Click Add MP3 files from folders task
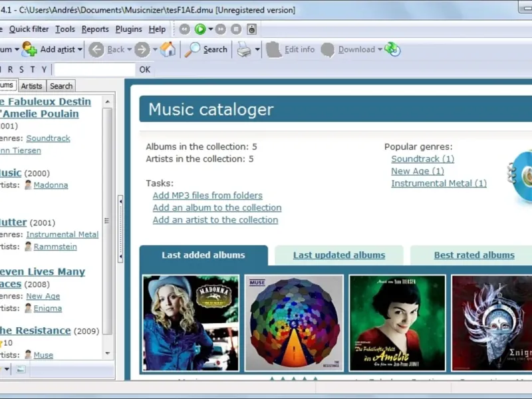Image resolution: width=532 pixels, height=399 pixels. [x=207, y=196]
